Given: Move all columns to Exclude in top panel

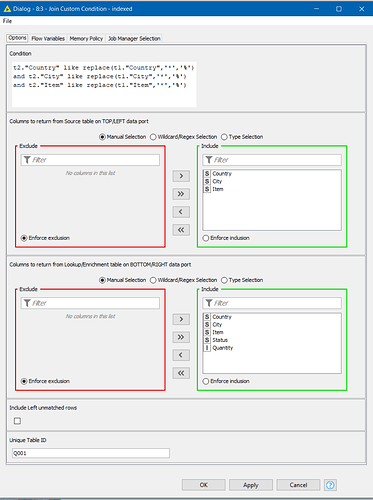Looking at the screenshot, I should (181, 230).
